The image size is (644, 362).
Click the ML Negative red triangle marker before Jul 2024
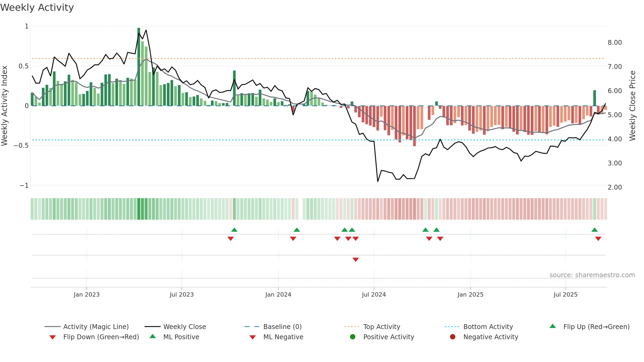pyautogui.click(x=356, y=260)
